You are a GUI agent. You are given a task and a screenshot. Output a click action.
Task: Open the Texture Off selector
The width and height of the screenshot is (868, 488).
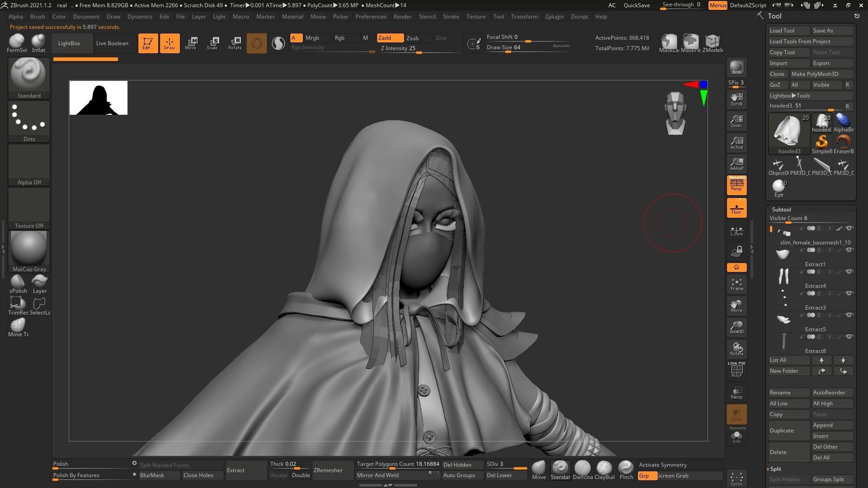29,208
